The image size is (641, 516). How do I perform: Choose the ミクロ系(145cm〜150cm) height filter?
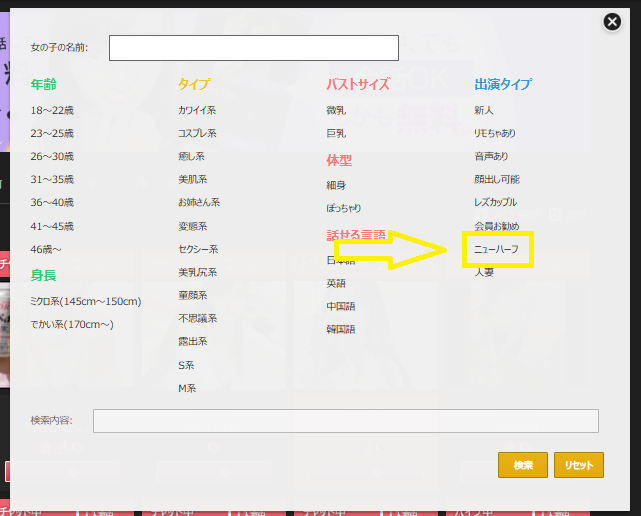click(x=86, y=301)
